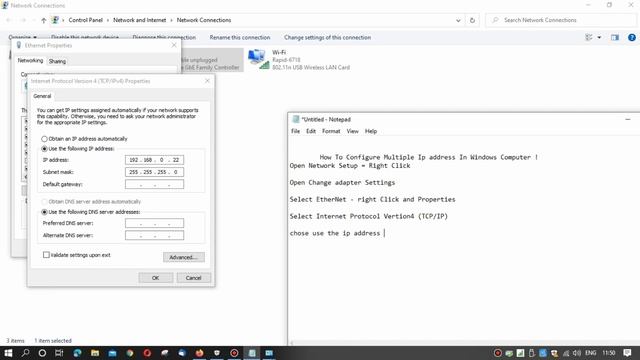Open Mail app from taskbar
Screen dimensions: 640x360
point(112,353)
